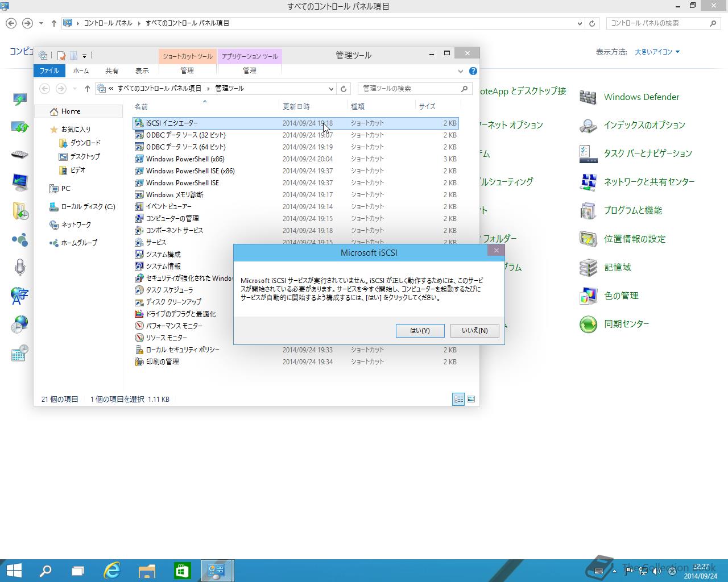Open インデックスのオプション icon
The height and width of the screenshot is (582, 728).
click(588, 126)
